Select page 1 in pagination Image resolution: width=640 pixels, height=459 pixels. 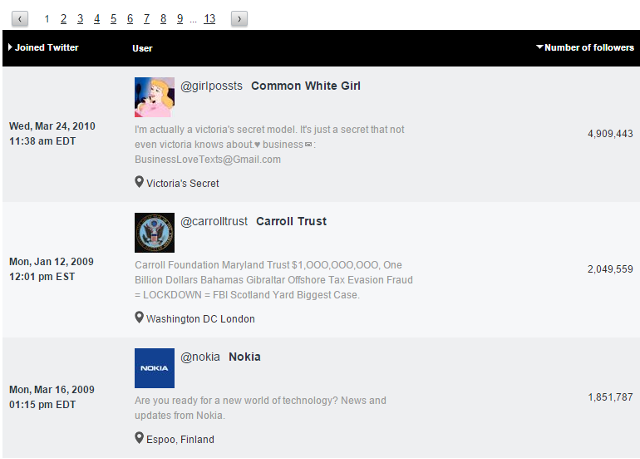click(47, 19)
